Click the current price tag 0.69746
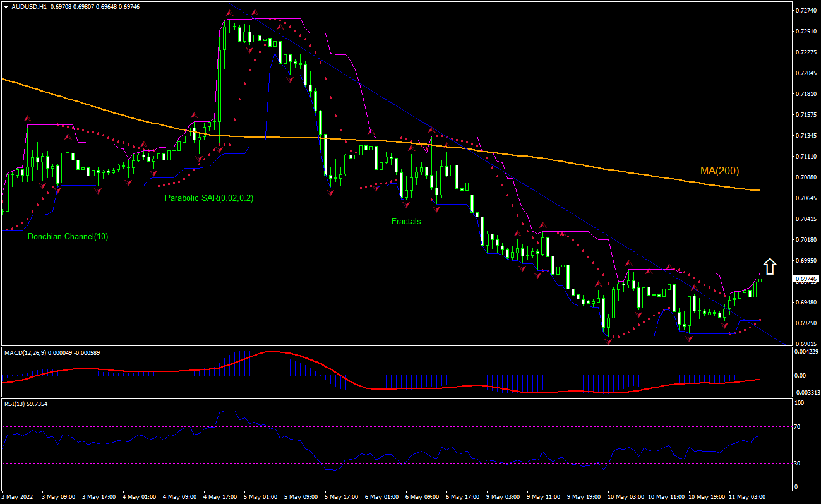Screen dimensions: 821x504 (x=806, y=279)
